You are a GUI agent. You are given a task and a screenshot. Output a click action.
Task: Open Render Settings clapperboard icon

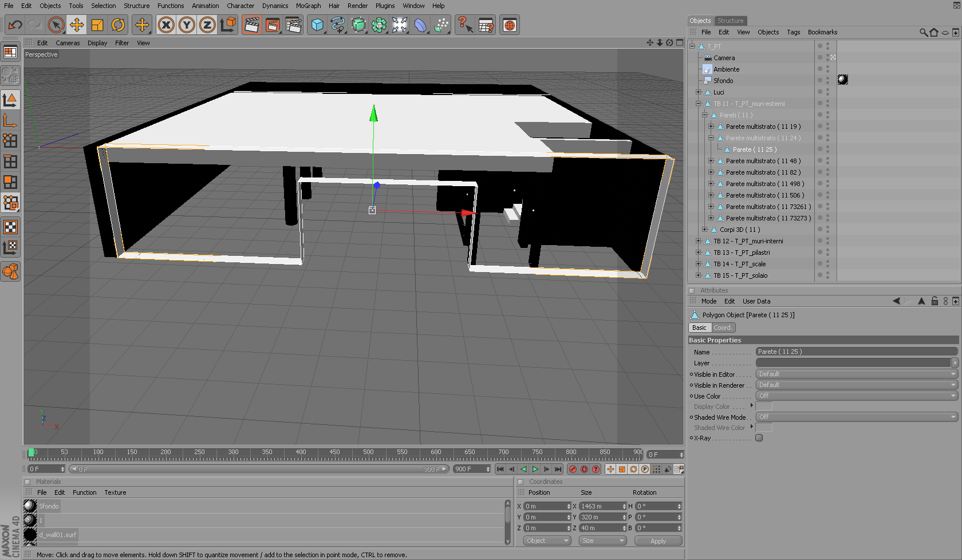[293, 25]
